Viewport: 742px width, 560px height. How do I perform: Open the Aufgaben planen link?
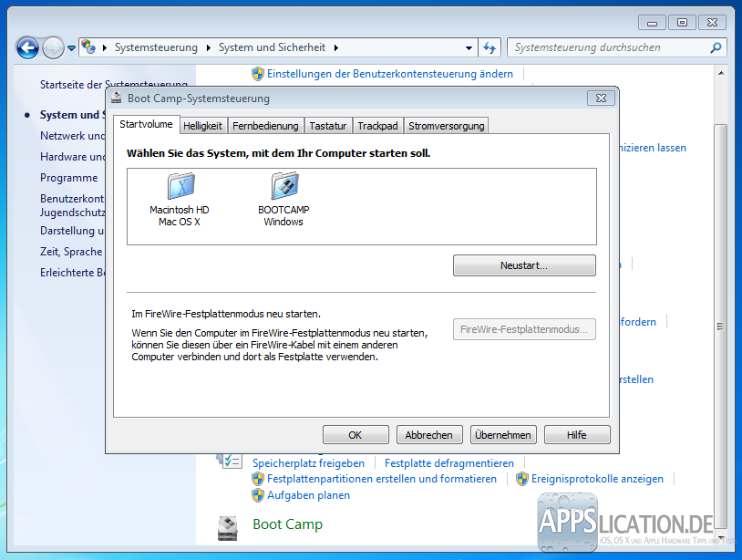click(x=309, y=495)
